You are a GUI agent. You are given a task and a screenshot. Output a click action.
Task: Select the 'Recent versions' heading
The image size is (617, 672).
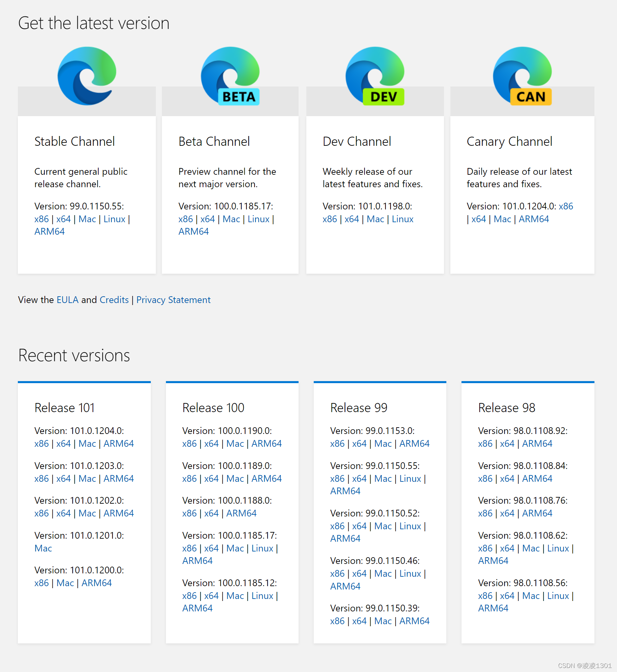click(x=74, y=355)
